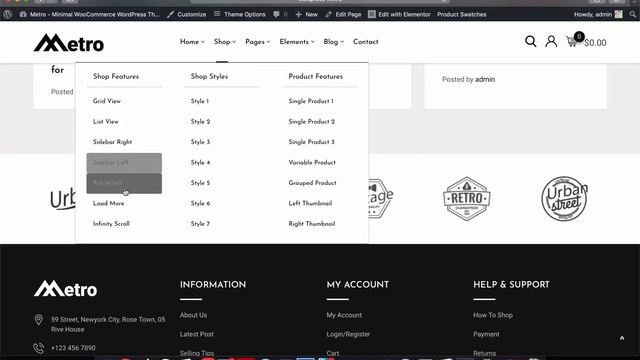Select shop Style 7

[x=200, y=223]
